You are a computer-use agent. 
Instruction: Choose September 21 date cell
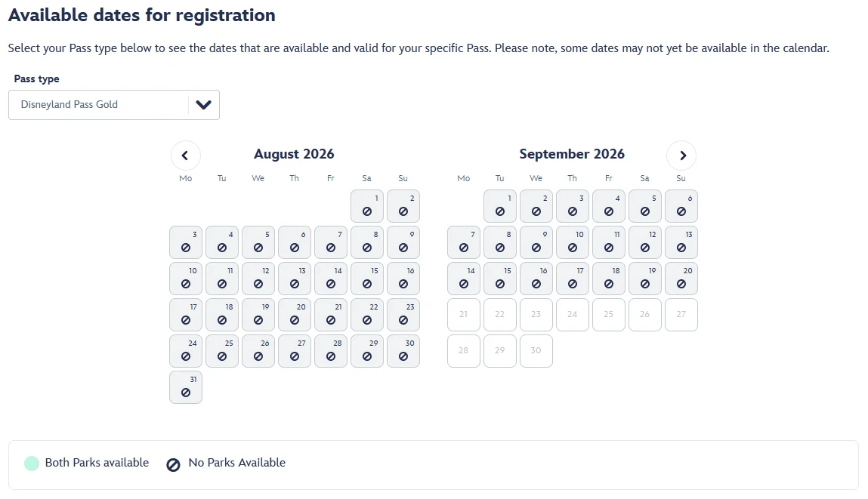coord(464,315)
